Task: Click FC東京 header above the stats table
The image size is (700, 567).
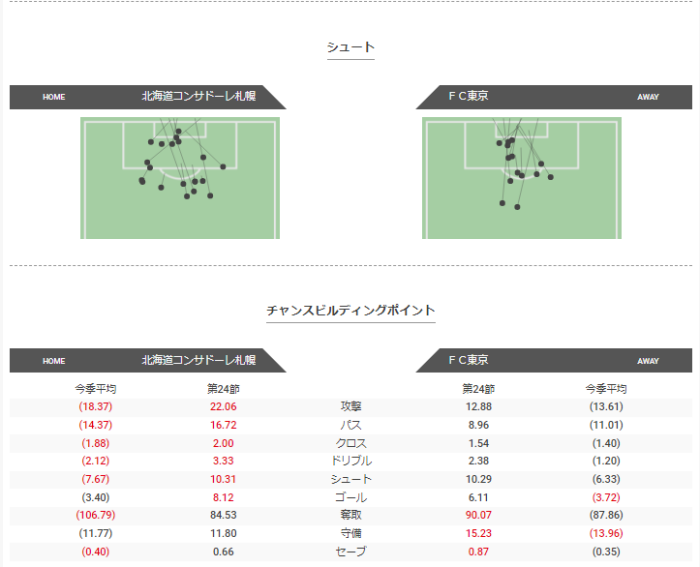Action: [474, 360]
